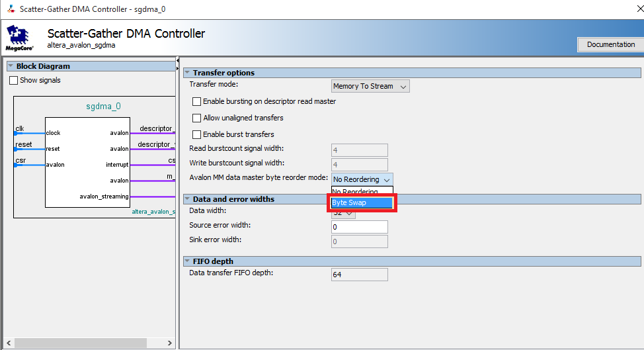The width and height of the screenshot is (644, 350).
Task: Open the Transfer mode dropdown
Action: tap(370, 86)
